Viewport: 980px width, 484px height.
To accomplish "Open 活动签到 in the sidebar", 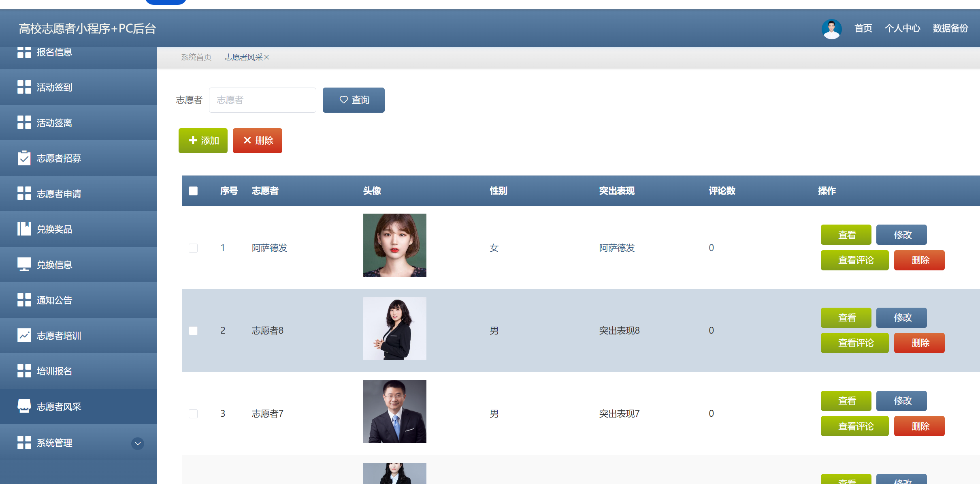I will coord(78,87).
